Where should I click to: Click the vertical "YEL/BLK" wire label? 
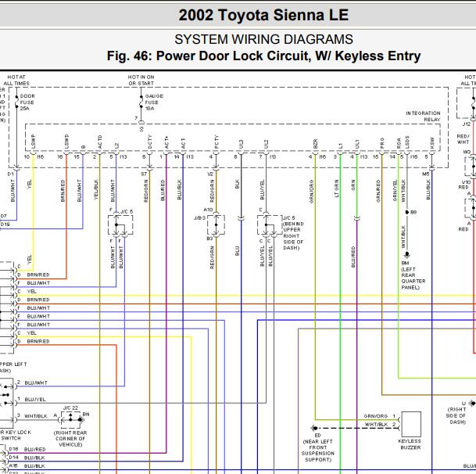(x=96, y=189)
